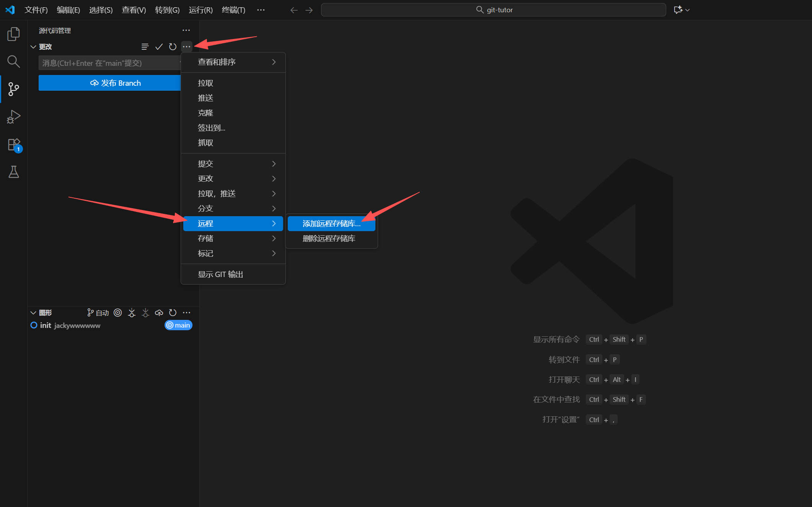The width and height of the screenshot is (812, 507).
Task: Click the go-to-current-history-item target icon in graph
Action: tap(118, 313)
